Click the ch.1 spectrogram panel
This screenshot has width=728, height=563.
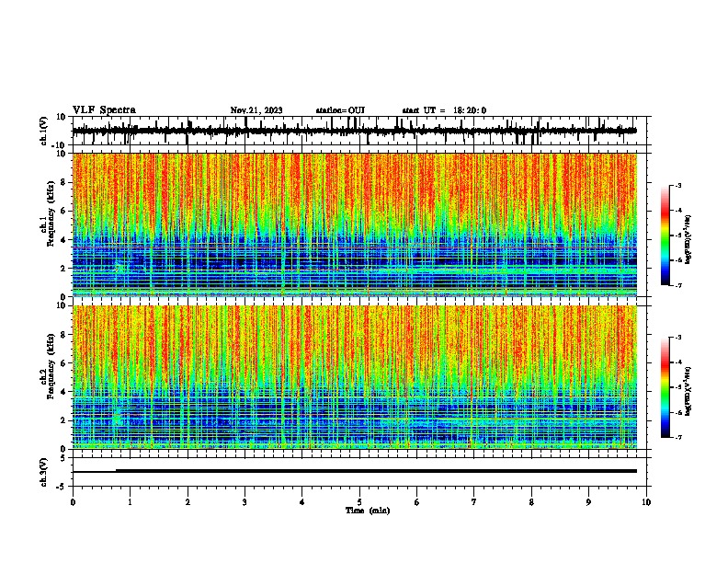[x=355, y=224]
